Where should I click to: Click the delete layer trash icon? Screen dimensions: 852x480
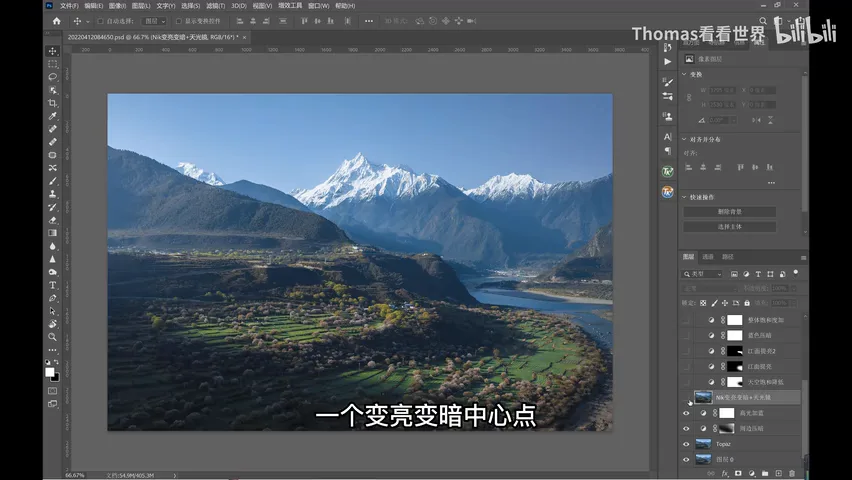pyautogui.click(x=792, y=473)
